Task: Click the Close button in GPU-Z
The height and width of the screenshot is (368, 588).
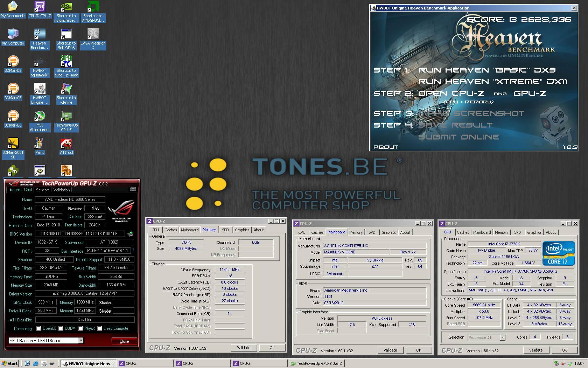Action: (124, 341)
